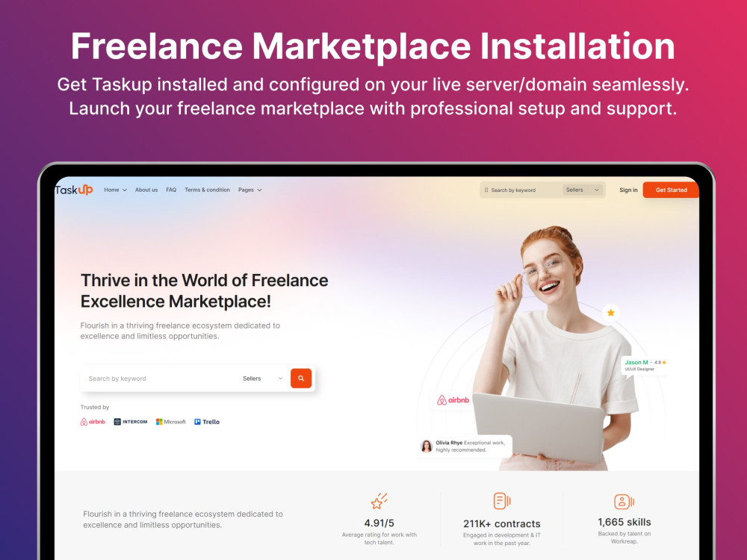Focus header Search by keyword field
Image resolution: width=747 pixels, height=560 pixels.
pyautogui.click(x=521, y=190)
